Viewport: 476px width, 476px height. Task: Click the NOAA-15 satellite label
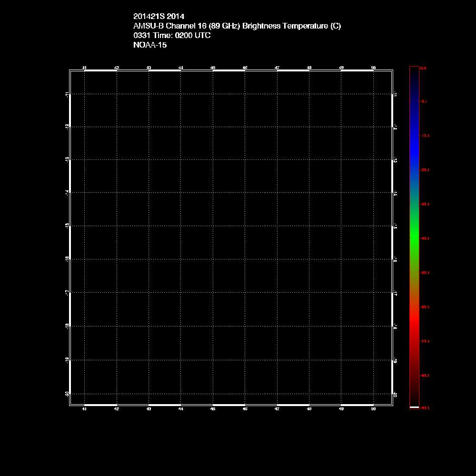150,45
